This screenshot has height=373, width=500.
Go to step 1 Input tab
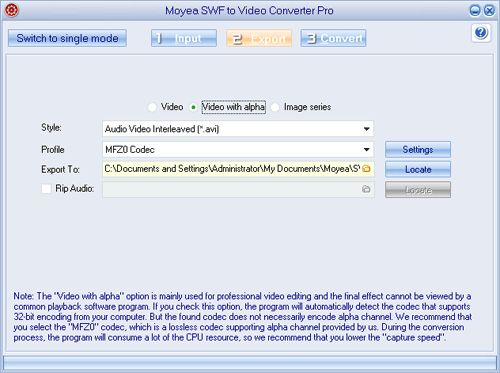point(184,38)
